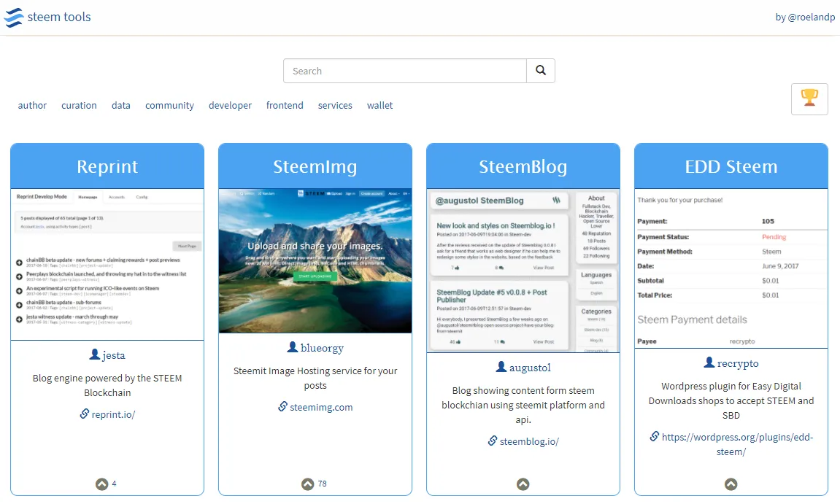Click 'Blog showing content form steem' description

click(523, 405)
